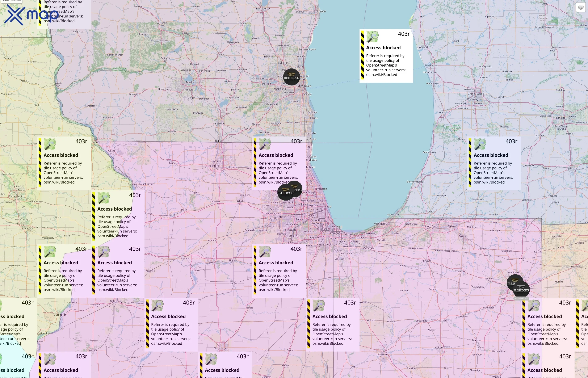
Task: Click the Aurora city label
Action: pyautogui.click(x=273, y=219)
